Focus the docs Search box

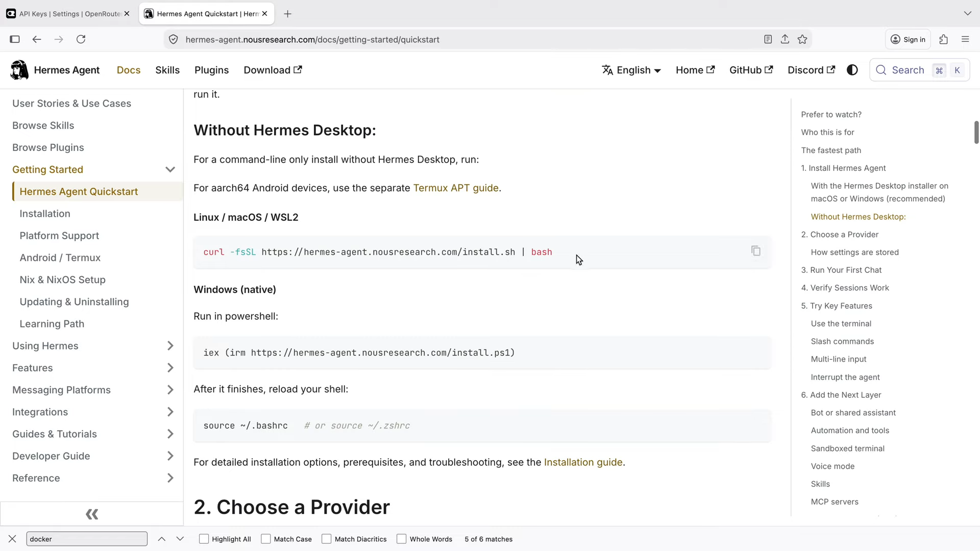pyautogui.click(x=919, y=70)
